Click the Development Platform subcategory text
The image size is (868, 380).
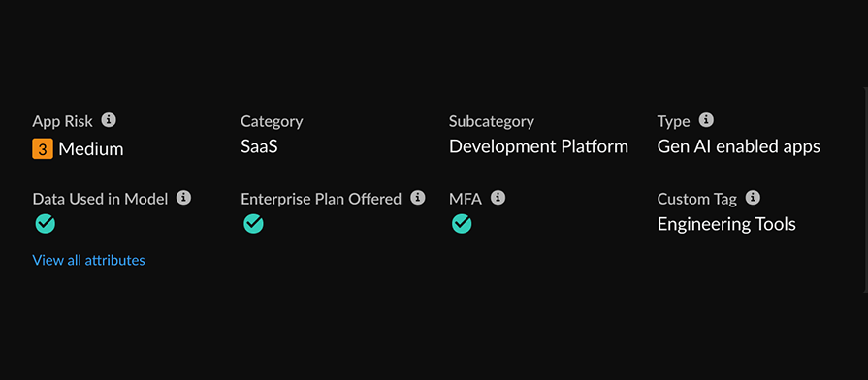pos(538,146)
